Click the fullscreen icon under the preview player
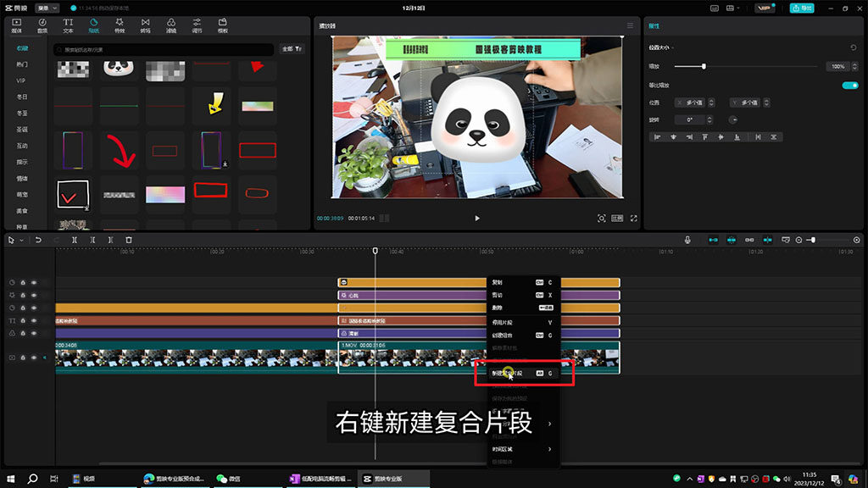This screenshot has width=868, height=488. 634,219
